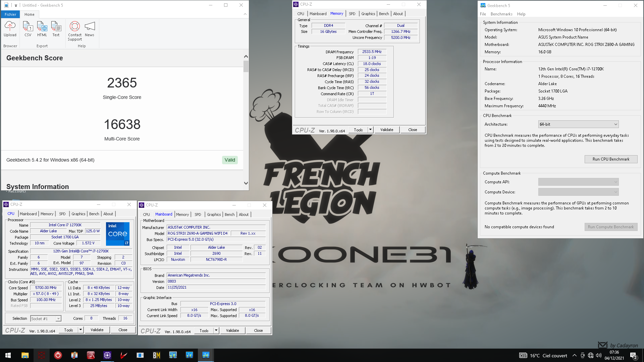Open the network status tray icon
644x362 pixels.
tap(591, 356)
